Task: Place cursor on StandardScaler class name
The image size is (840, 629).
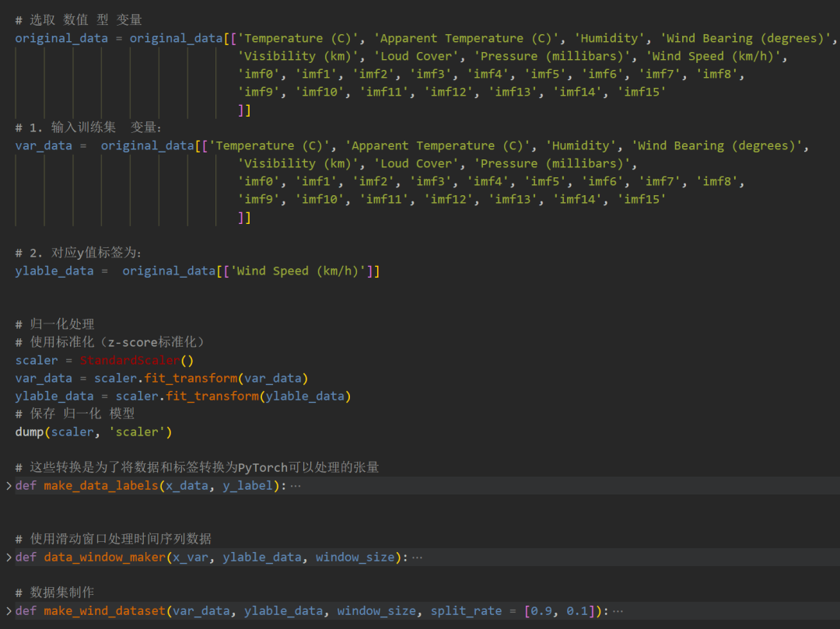Action: coord(129,361)
